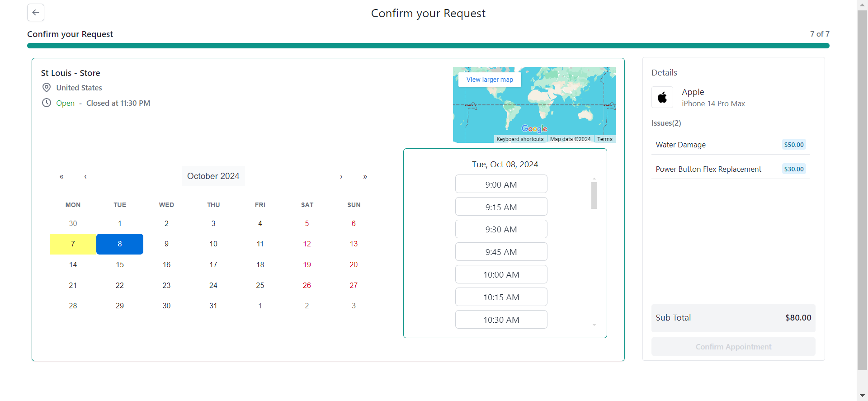Click the Water Damage issue row

[731, 145]
